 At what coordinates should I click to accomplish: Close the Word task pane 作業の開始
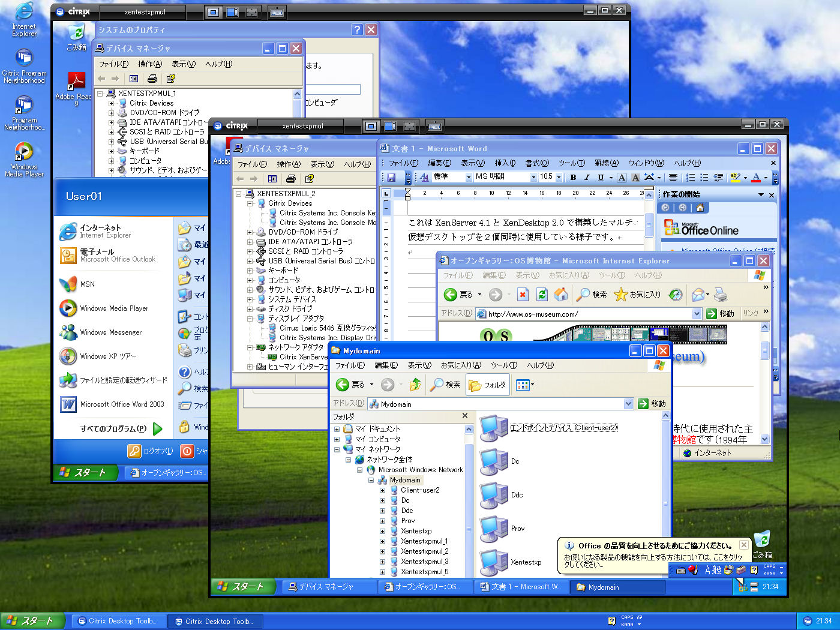tap(772, 195)
